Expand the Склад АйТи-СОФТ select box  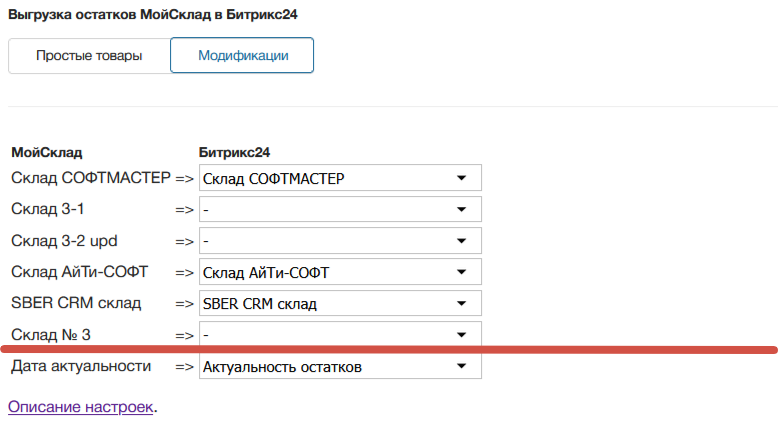click(340, 272)
